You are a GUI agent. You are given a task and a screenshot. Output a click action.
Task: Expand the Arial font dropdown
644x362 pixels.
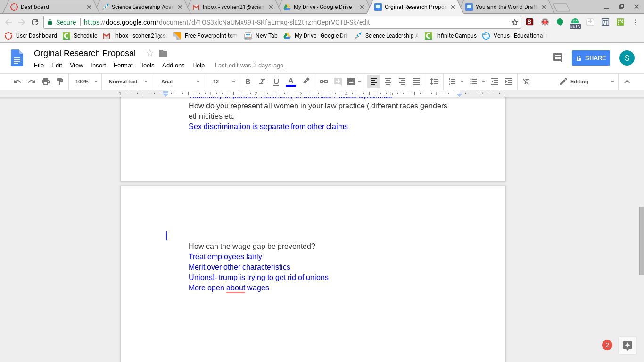pos(180,82)
